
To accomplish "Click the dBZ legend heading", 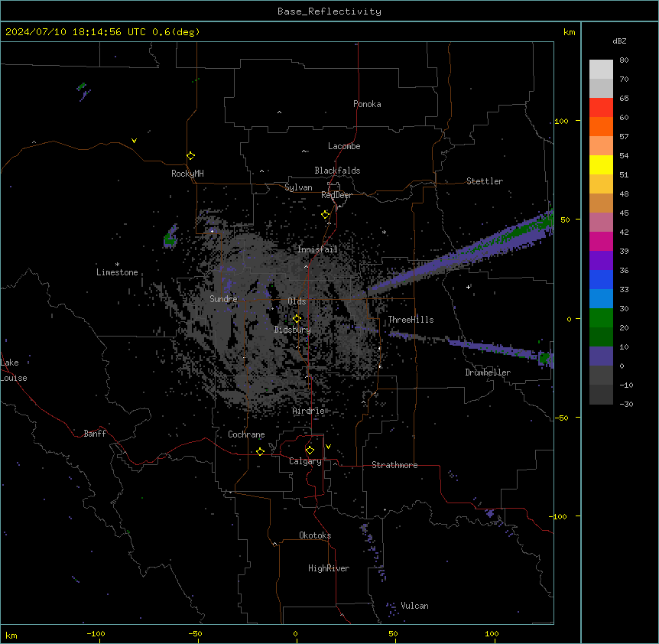I will coord(619,41).
